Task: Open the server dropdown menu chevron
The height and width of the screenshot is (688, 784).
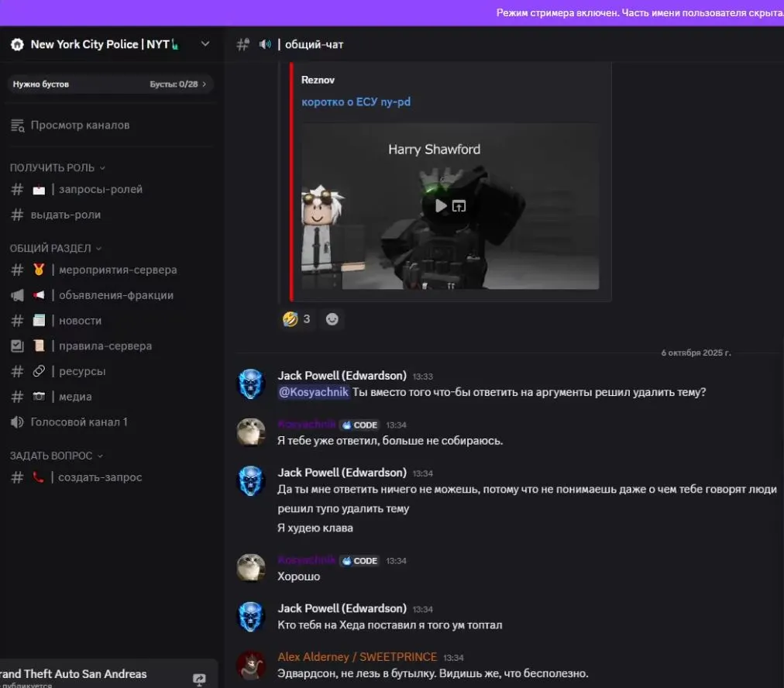Action: (x=205, y=44)
